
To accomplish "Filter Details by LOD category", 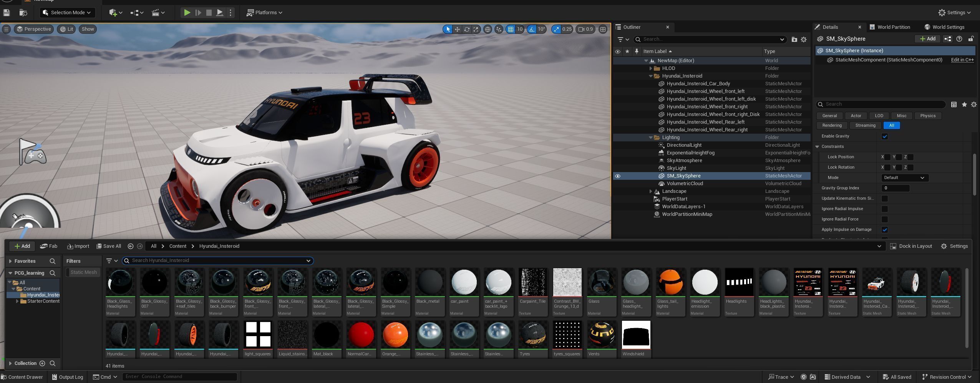I will [879, 116].
